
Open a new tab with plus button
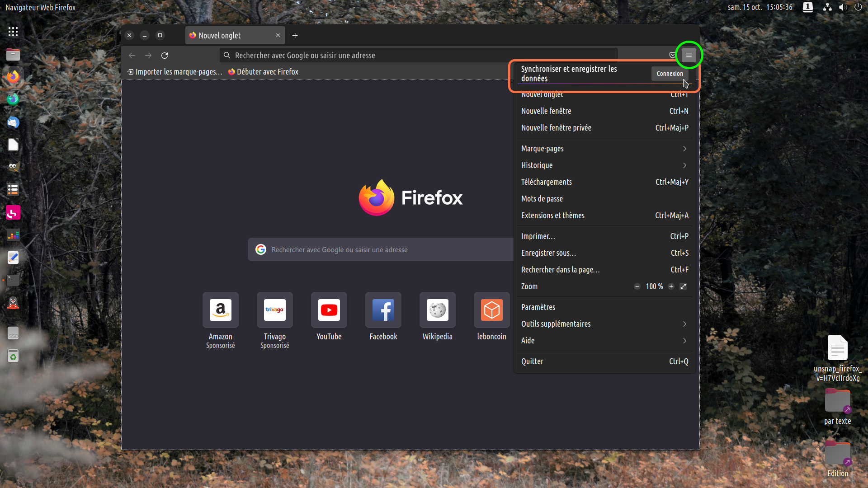pyautogui.click(x=295, y=35)
